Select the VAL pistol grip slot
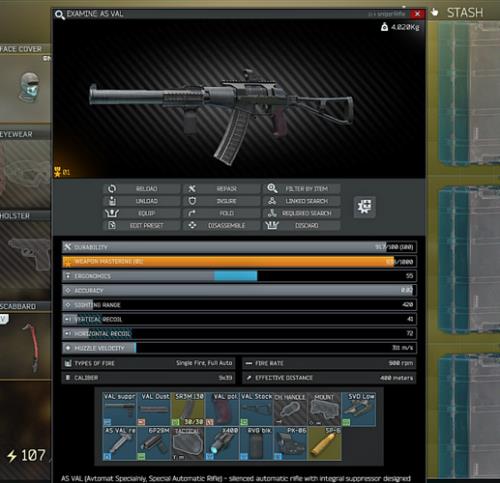500x483 pixels. [x=222, y=409]
